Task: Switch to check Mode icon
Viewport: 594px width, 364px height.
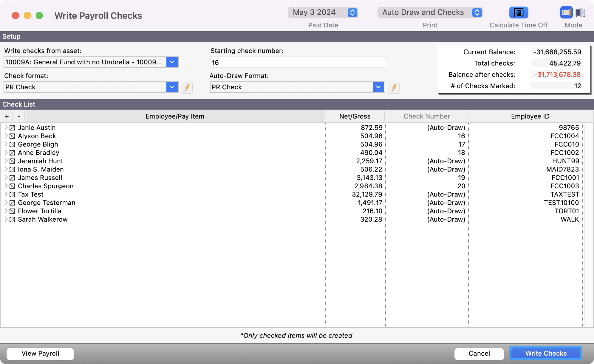Action: coord(566,13)
